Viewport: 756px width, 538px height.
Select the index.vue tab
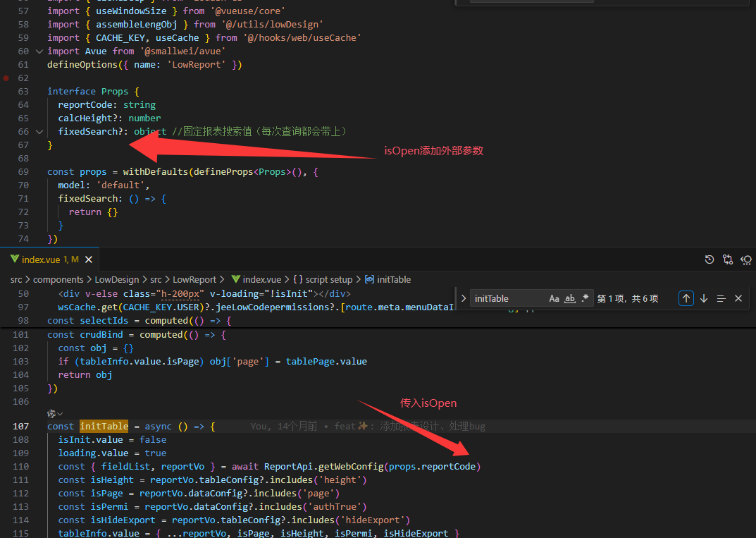click(x=41, y=259)
